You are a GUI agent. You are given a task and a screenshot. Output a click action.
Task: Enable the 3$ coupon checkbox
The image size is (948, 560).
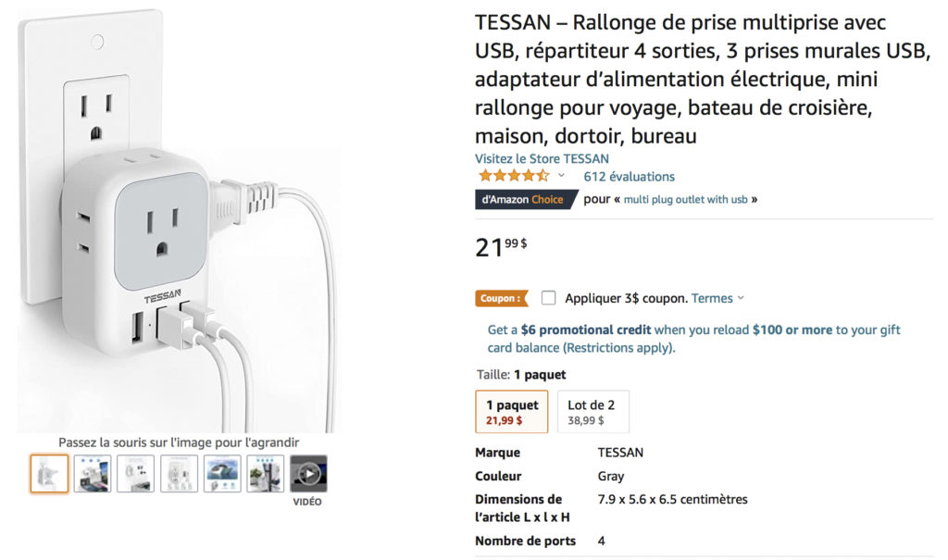[549, 298]
